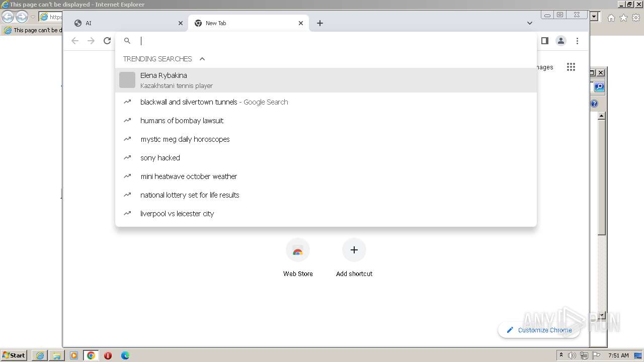Click Chrome forward arrow
Screen dimensions: 644x362
pos(91,41)
